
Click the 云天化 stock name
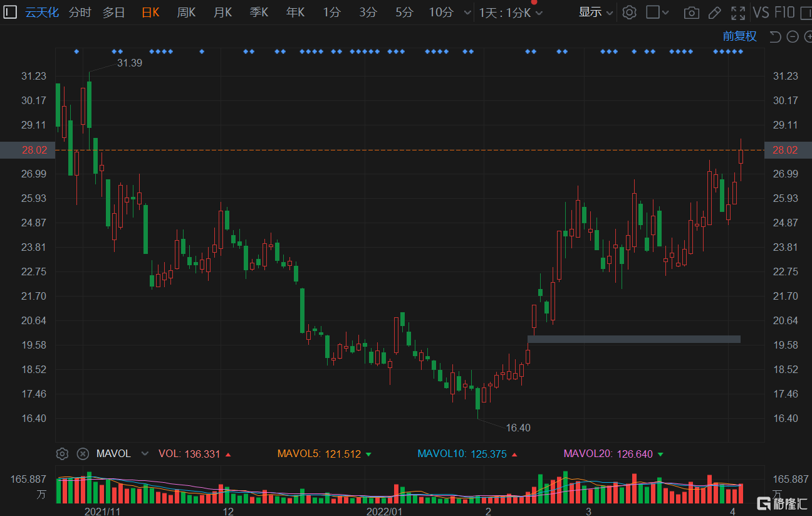(x=42, y=12)
